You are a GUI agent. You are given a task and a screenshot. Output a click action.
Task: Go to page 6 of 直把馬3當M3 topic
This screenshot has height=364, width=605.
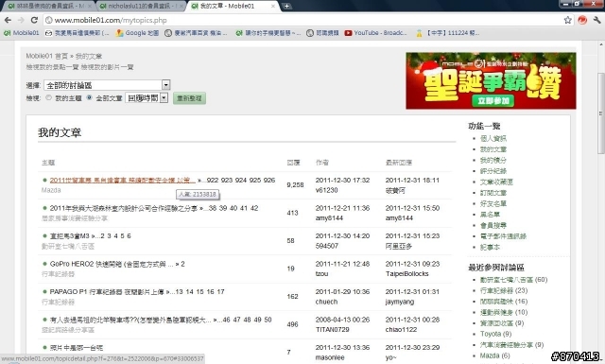pos(129,236)
